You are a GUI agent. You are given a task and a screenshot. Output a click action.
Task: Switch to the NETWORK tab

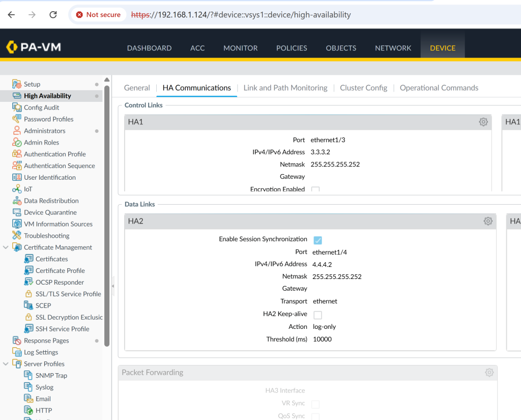[393, 48]
